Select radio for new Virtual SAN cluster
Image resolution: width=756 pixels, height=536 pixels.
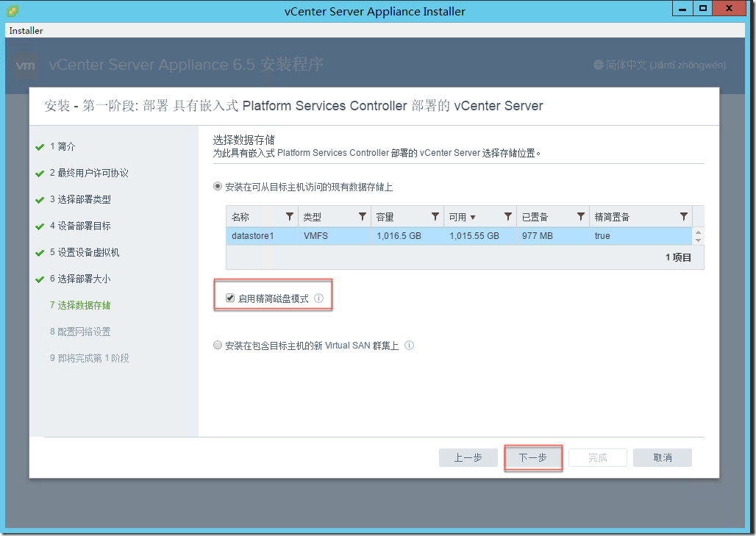(x=218, y=345)
